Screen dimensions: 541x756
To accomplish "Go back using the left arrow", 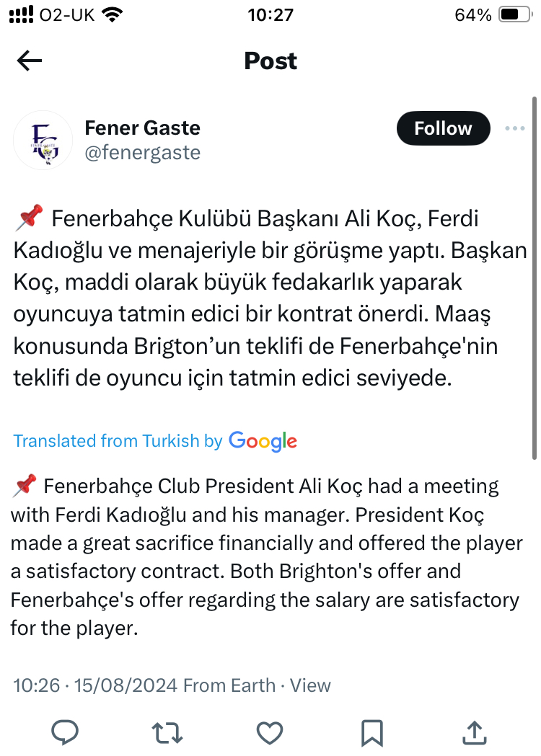I will tap(30, 61).
